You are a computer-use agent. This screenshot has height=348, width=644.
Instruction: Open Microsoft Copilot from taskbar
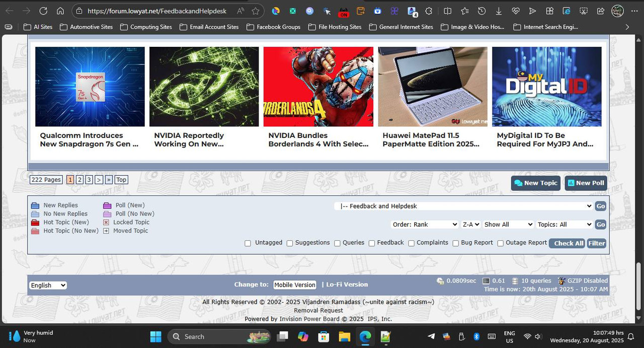(x=303, y=336)
